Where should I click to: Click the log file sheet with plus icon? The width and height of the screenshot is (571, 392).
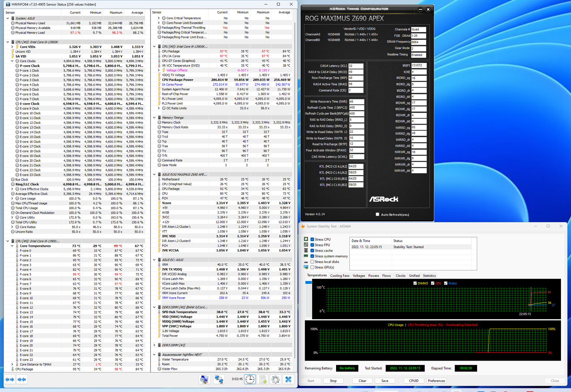click(263, 379)
